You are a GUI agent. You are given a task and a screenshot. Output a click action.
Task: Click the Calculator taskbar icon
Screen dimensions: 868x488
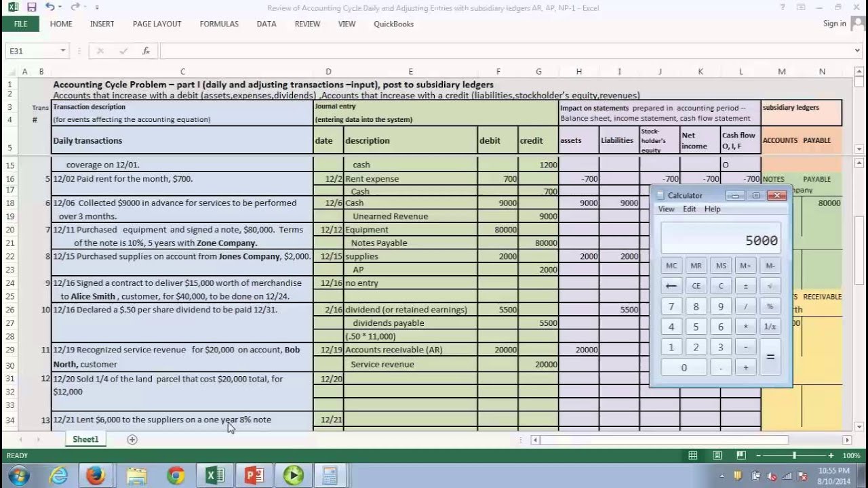click(330, 476)
